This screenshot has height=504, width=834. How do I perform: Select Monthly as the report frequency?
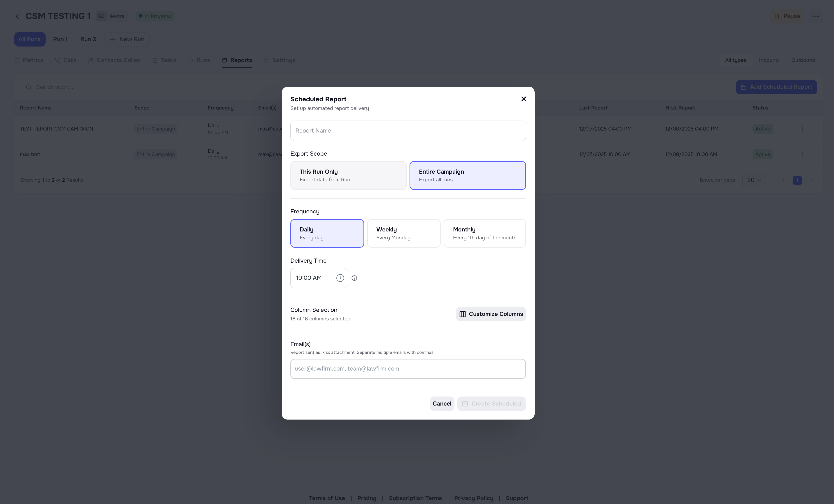pos(485,233)
